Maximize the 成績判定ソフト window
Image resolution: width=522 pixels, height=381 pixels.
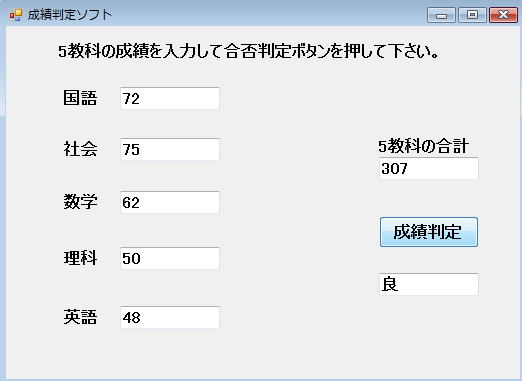pyautogui.click(x=472, y=15)
